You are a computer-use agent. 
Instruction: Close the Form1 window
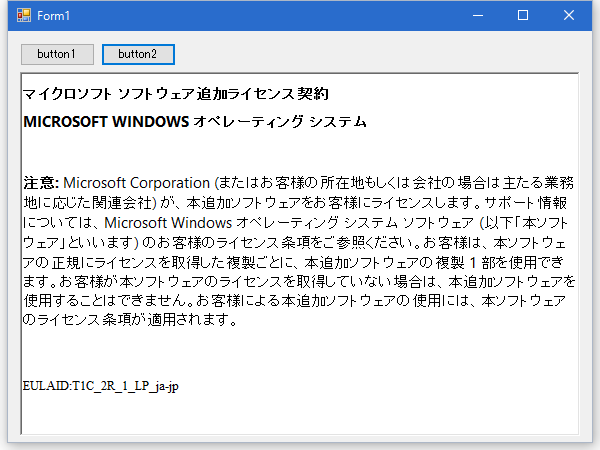coord(569,15)
